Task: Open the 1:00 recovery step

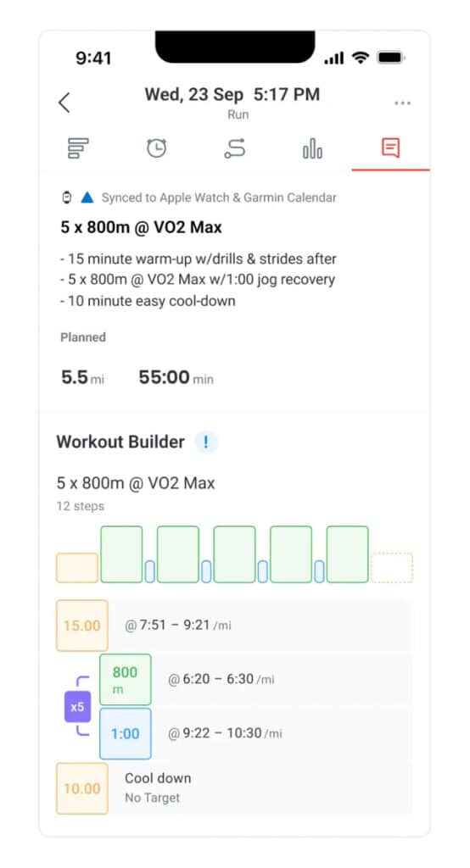Action: [x=126, y=733]
